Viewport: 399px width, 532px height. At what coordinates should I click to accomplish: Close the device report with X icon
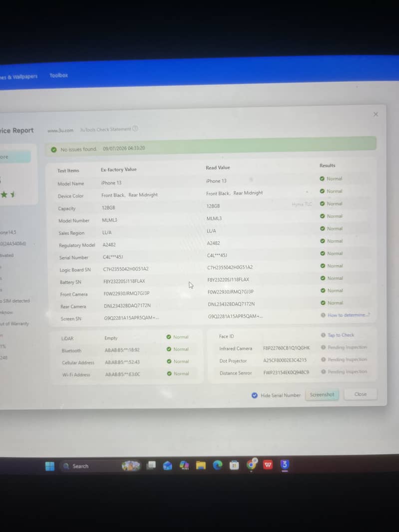click(376, 114)
